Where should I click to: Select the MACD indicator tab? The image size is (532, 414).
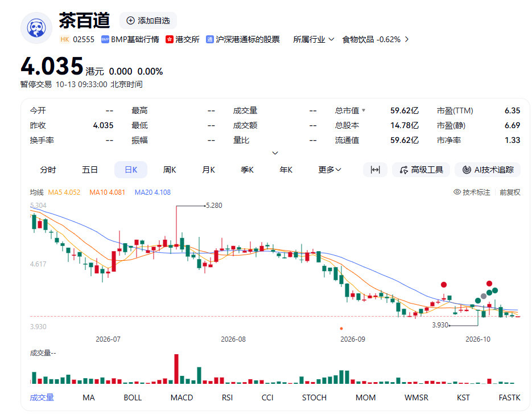click(182, 397)
